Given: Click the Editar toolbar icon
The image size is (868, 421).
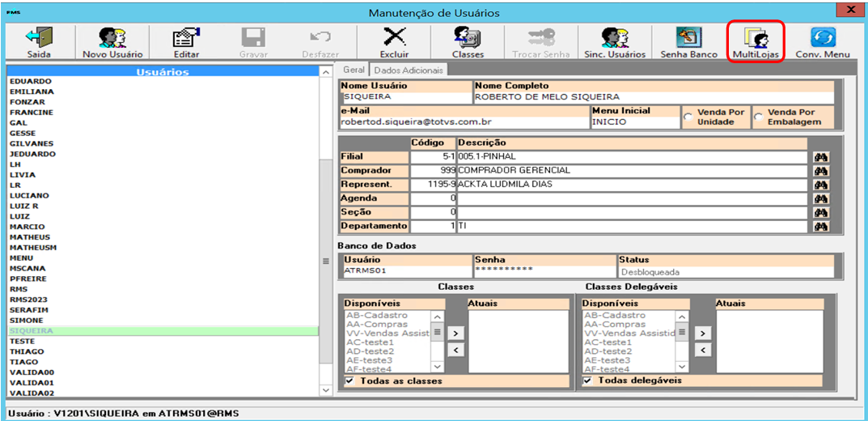Looking at the screenshot, I should coord(186,38).
